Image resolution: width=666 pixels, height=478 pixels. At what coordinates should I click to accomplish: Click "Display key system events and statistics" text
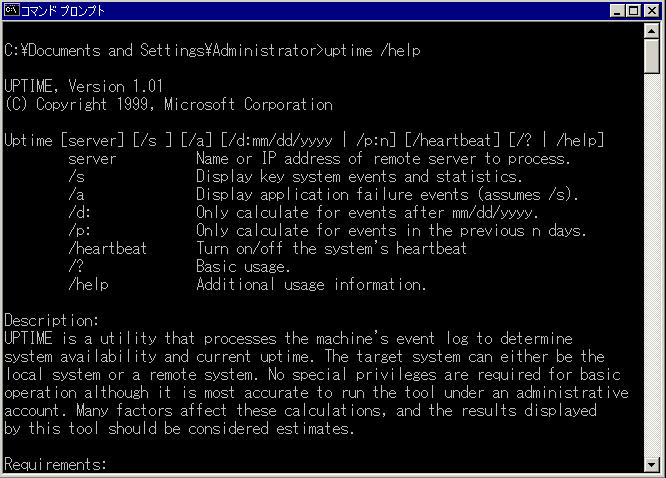point(359,176)
